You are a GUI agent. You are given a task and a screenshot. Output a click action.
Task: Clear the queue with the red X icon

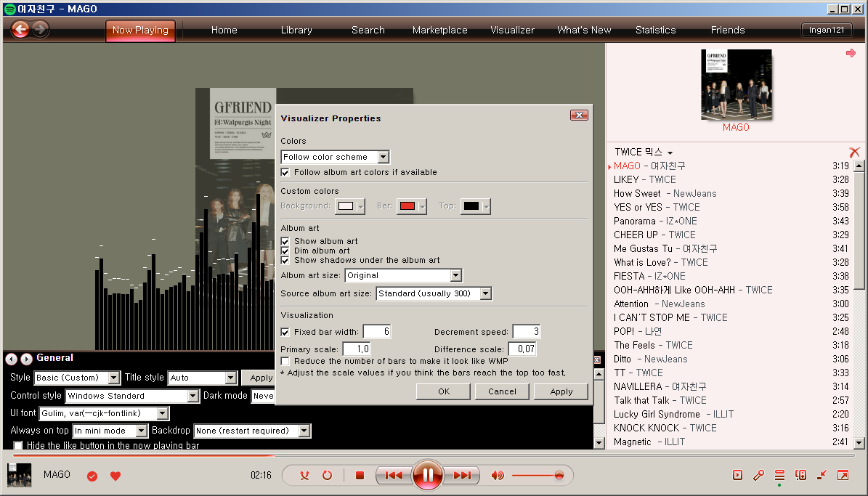click(855, 152)
